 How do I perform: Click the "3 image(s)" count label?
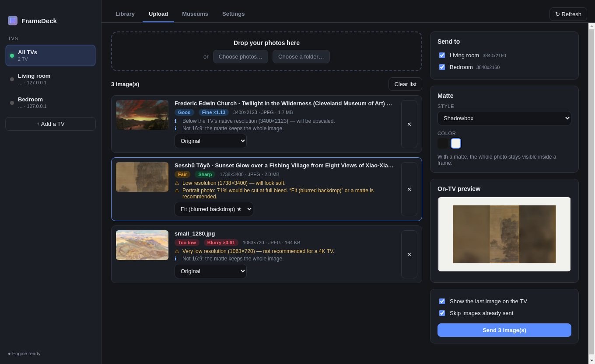(x=125, y=84)
